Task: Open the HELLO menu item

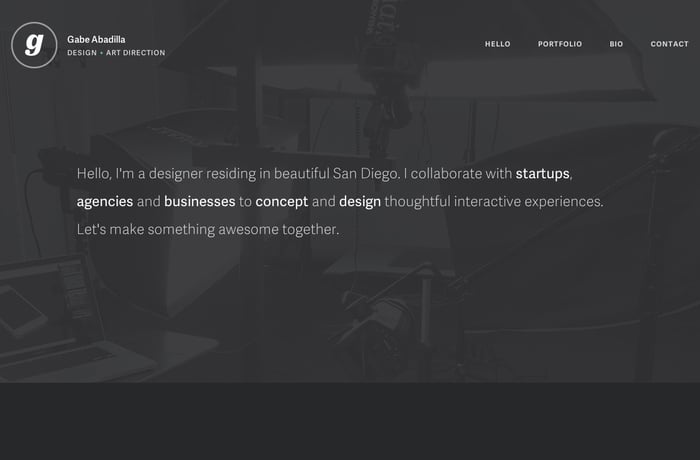Action: 497,44
